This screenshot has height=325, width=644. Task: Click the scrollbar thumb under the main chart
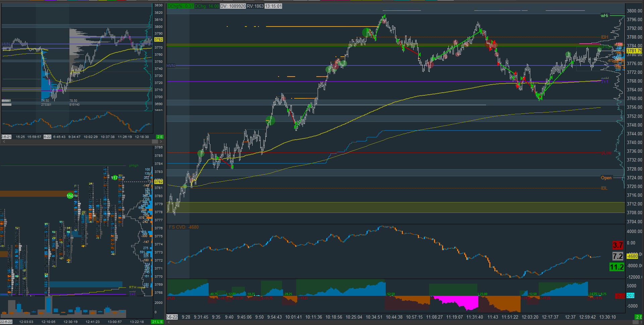point(635,322)
